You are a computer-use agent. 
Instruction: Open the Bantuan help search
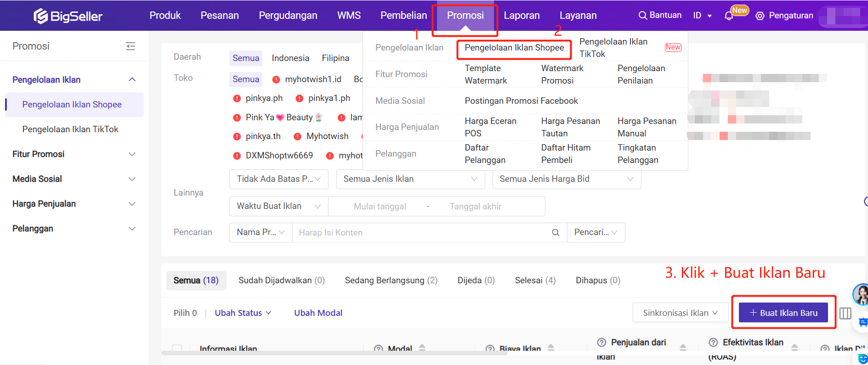(660, 15)
